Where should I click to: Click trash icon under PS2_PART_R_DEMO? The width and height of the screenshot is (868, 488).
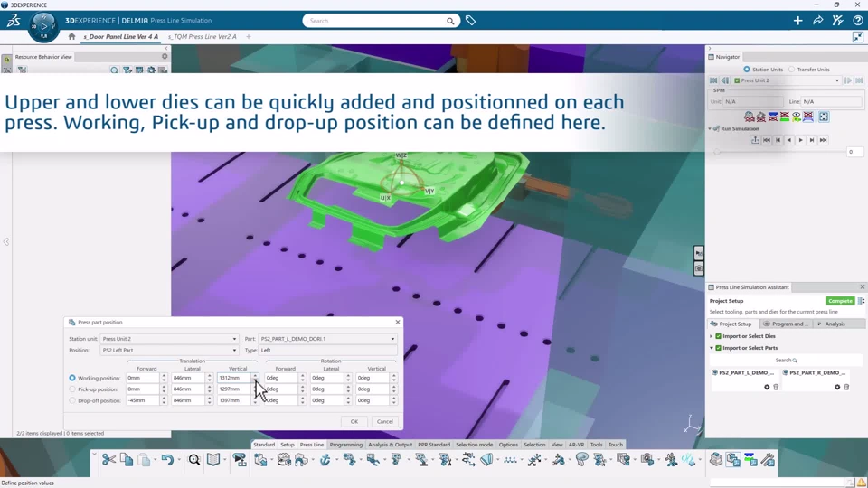[846, 388]
